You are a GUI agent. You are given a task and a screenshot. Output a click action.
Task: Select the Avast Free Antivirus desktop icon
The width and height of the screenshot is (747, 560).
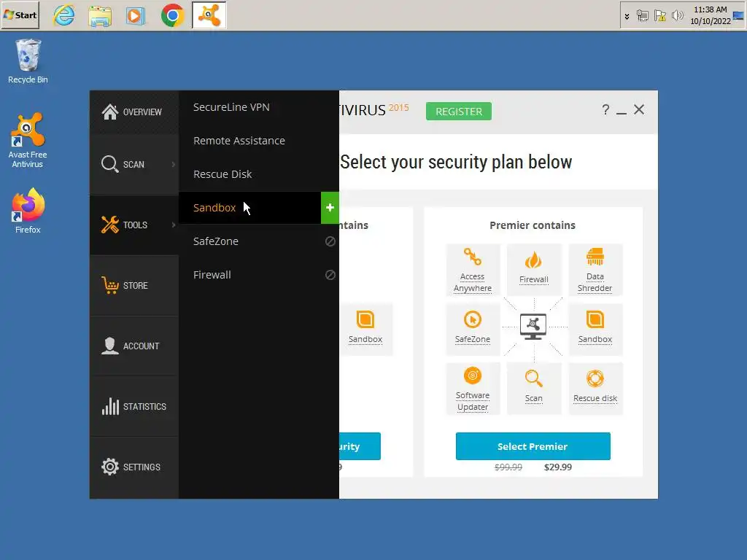click(28, 140)
